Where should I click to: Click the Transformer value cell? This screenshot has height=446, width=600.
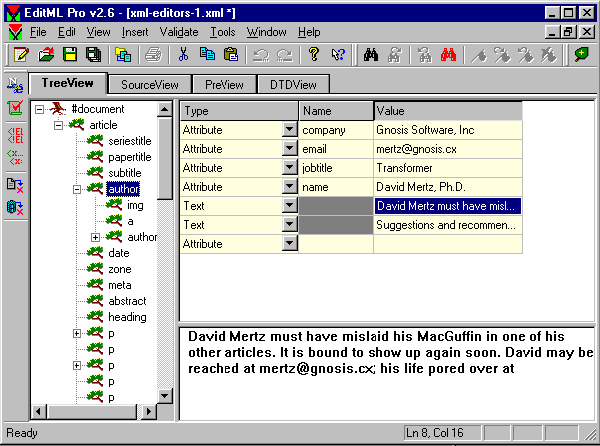click(448, 168)
